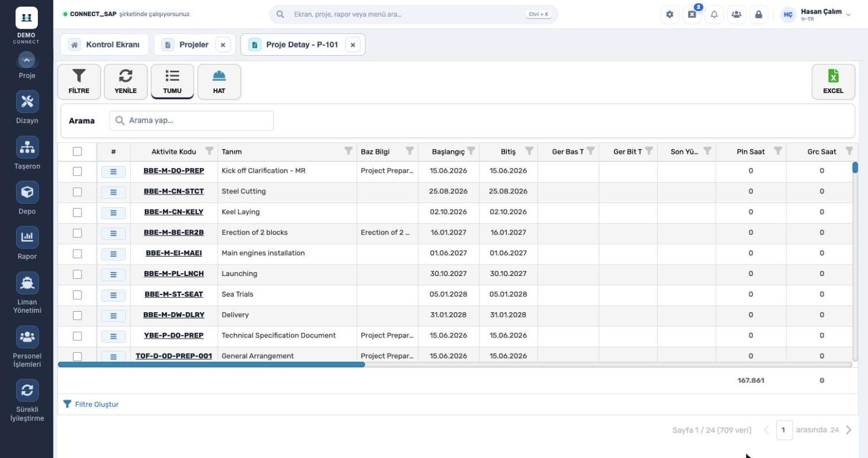Open the Taşeron sidebar icon

27,148
